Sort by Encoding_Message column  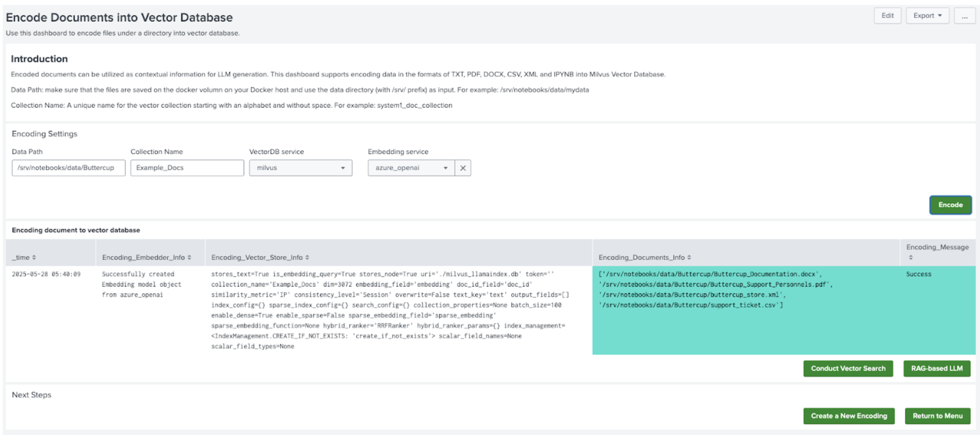[x=937, y=252]
